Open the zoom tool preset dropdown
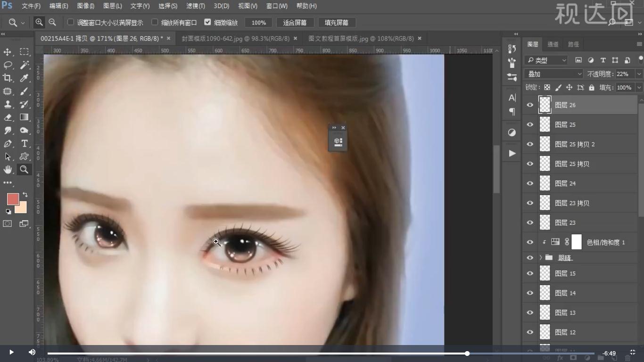 (23, 23)
